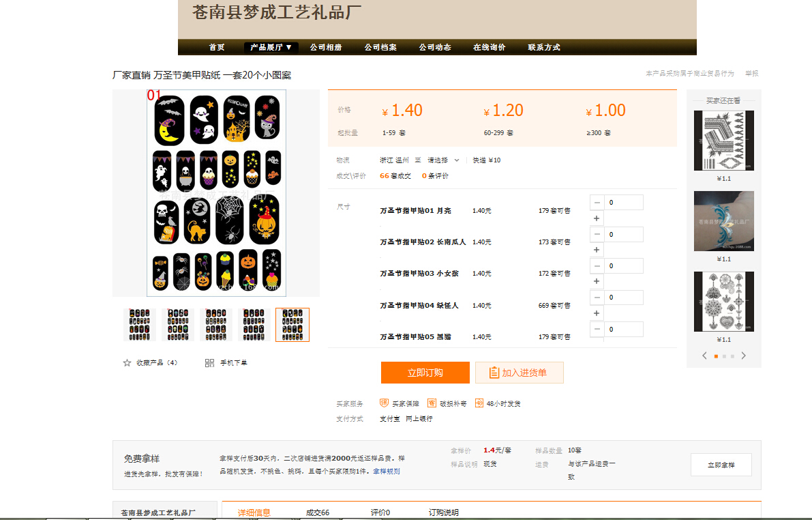Click the star icon to favorite product
Image resolution: width=812 pixels, height=520 pixels.
click(x=127, y=363)
